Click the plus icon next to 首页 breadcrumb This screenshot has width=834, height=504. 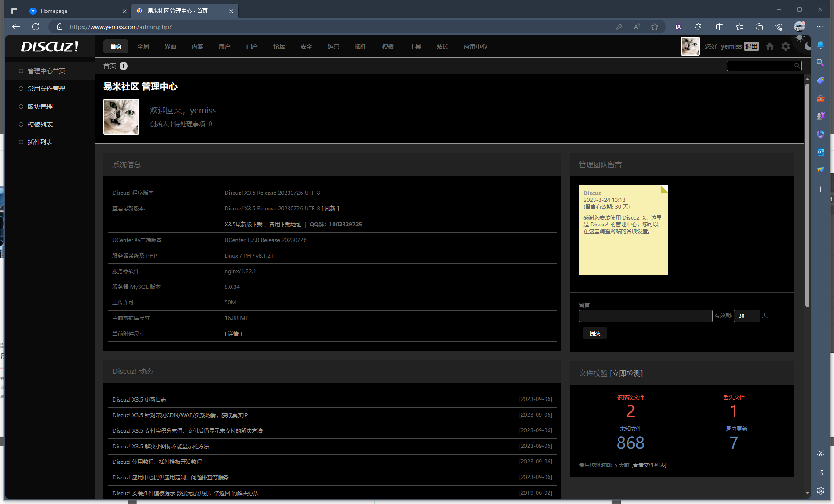point(124,66)
